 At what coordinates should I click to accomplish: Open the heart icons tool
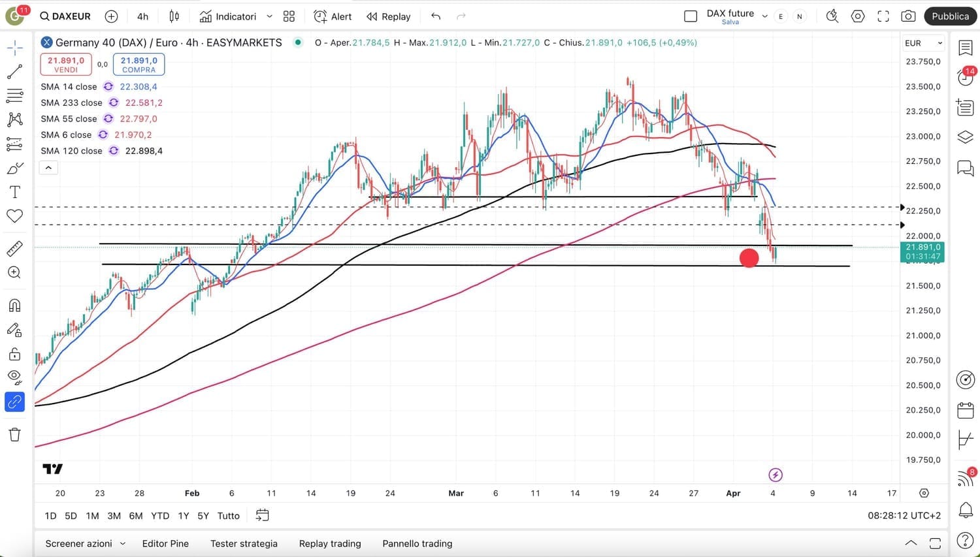tap(14, 215)
